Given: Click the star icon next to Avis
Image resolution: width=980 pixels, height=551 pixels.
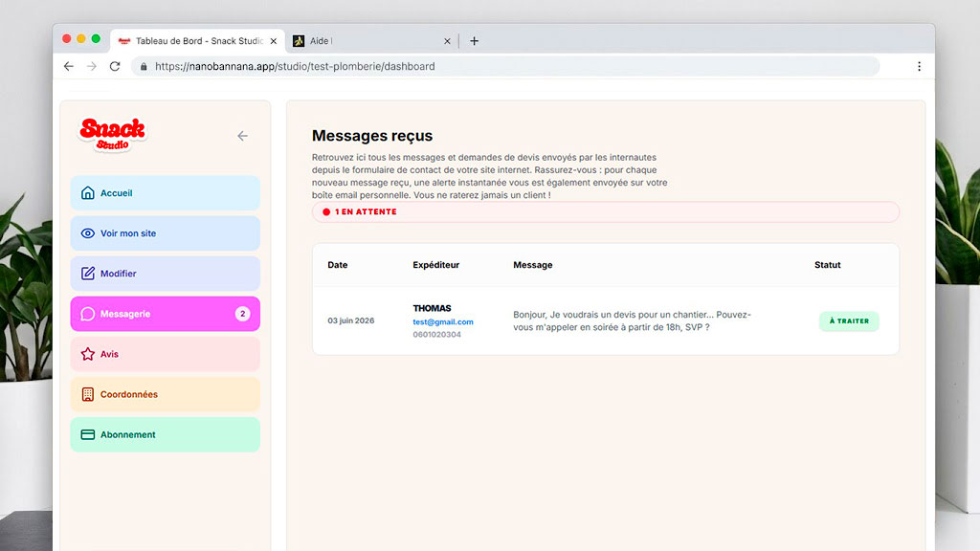Looking at the screenshot, I should (x=87, y=354).
